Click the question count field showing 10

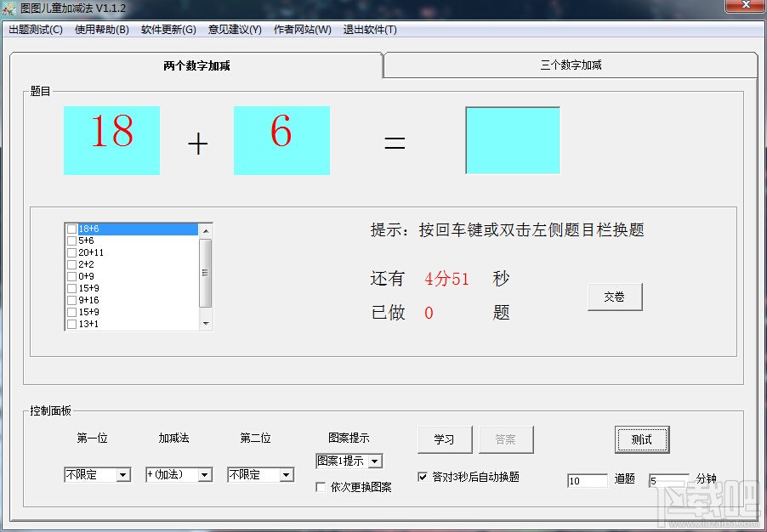point(588,481)
